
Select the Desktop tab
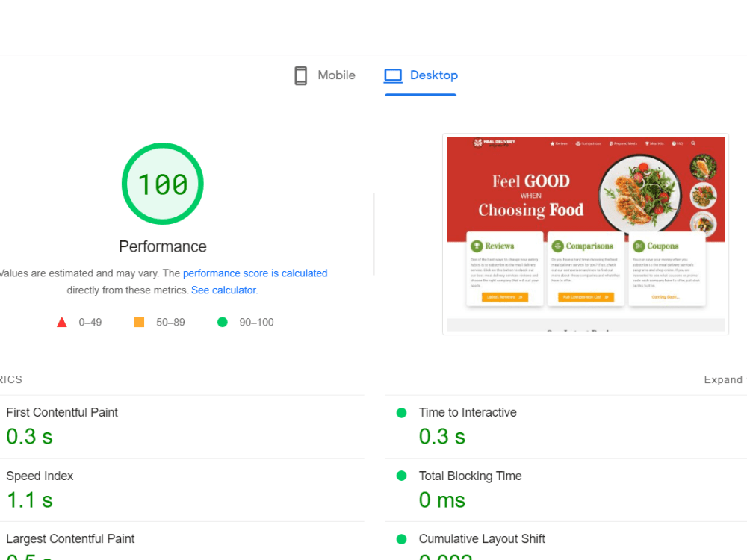click(x=421, y=75)
